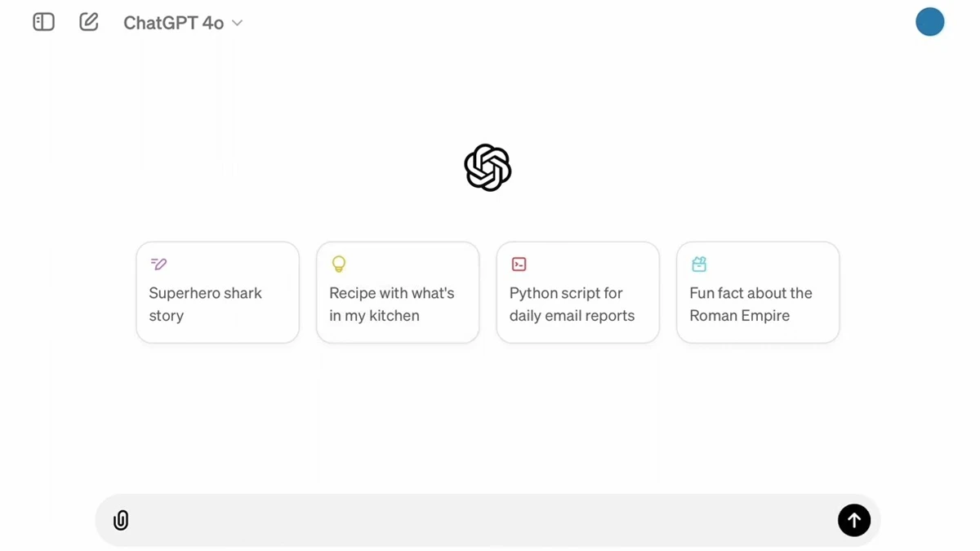Click the red terminal code icon
Image resolution: width=980 pixels, height=551 pixels.
(519, 264)
